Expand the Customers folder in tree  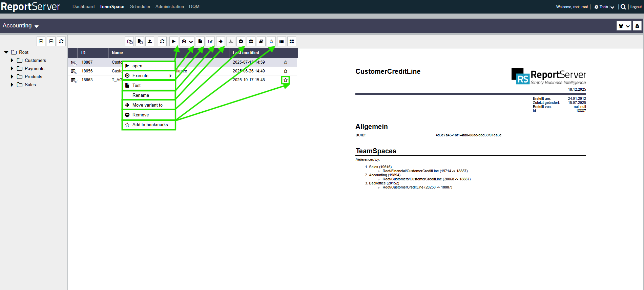(12, 61)
